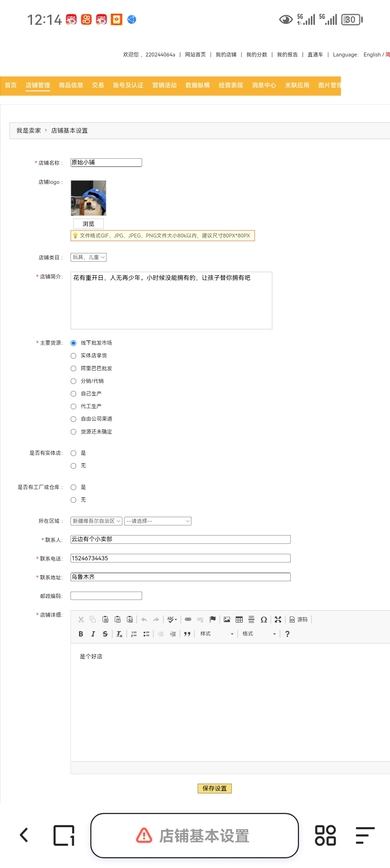Insert a table in store details
Screen dimensions: 390x868
(239, 619)
